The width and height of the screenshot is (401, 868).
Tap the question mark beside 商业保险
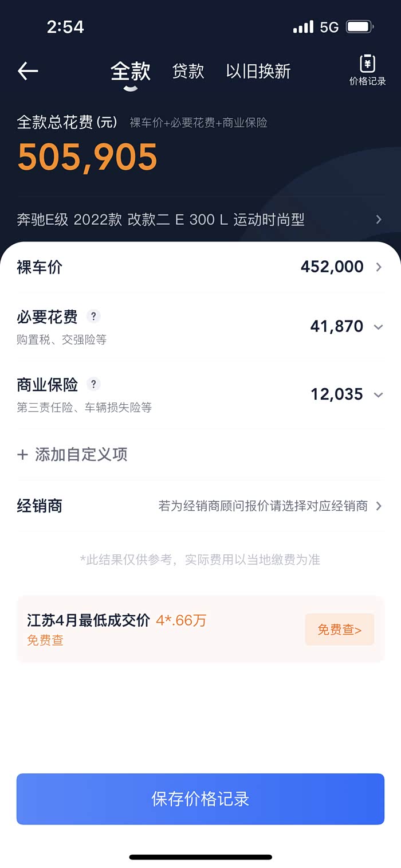(93, 384)
